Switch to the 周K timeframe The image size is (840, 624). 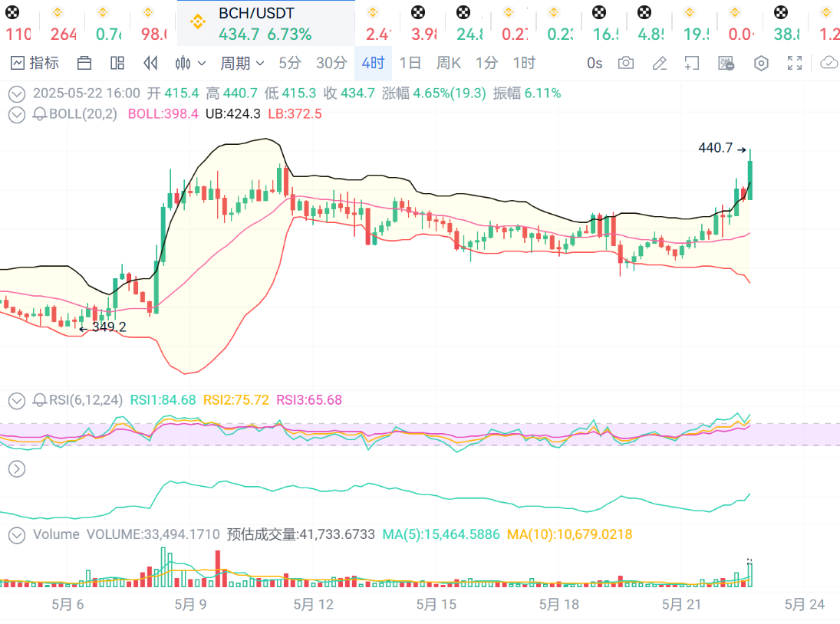coord(449,63)
